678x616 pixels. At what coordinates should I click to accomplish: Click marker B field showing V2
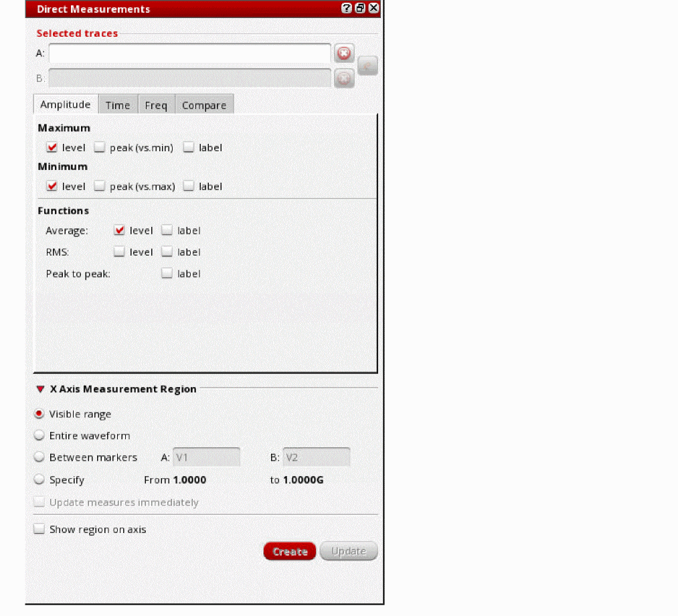[x=316, y=457]
